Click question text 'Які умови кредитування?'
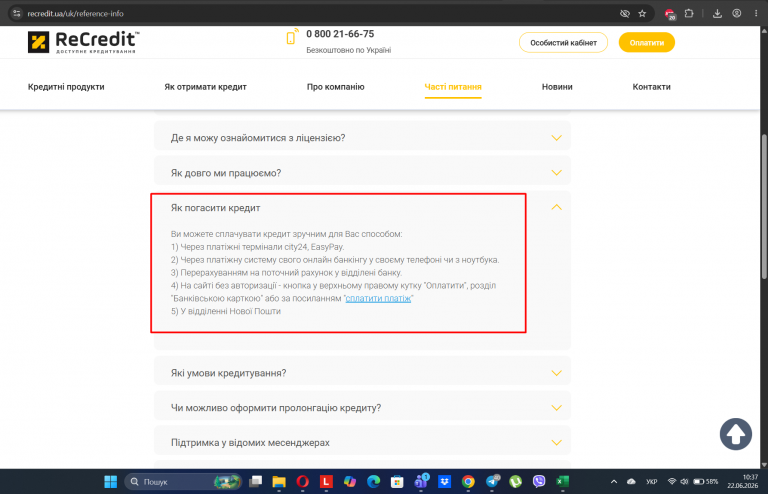Image resolution: width=768 pixels, height=494 pixels. 228,373
